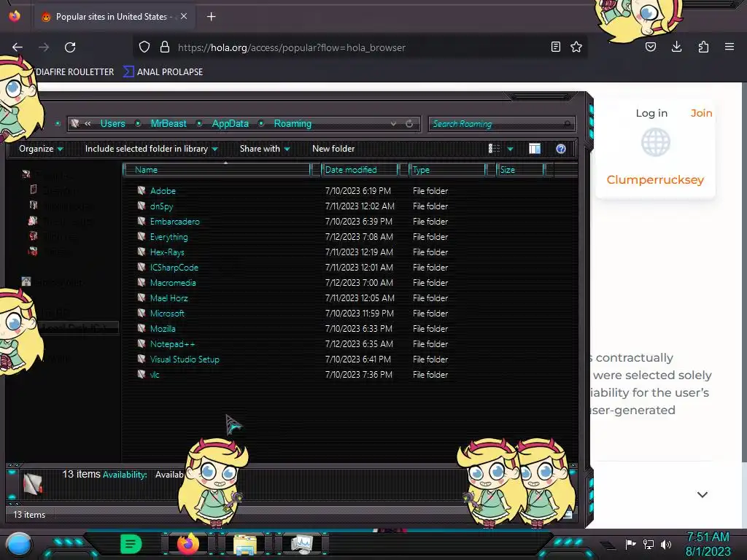
Task: Open the network tray icon
Action: 649,544
